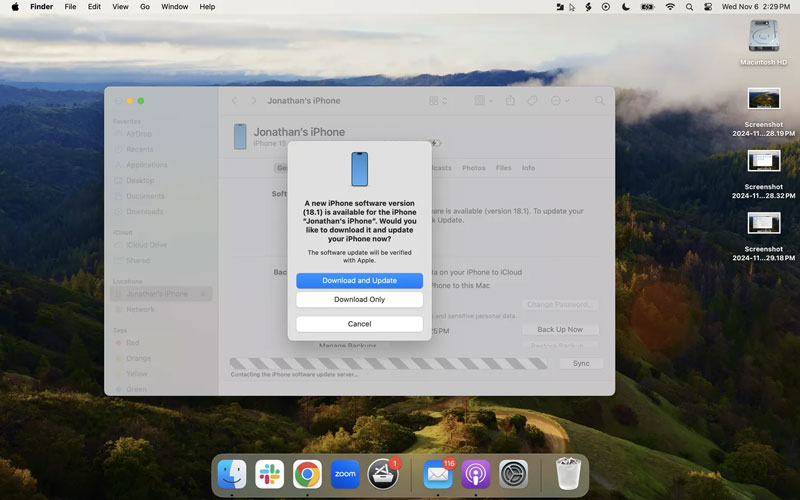Select AirDrop in the Finder sidebar

(x=139, y=134)
